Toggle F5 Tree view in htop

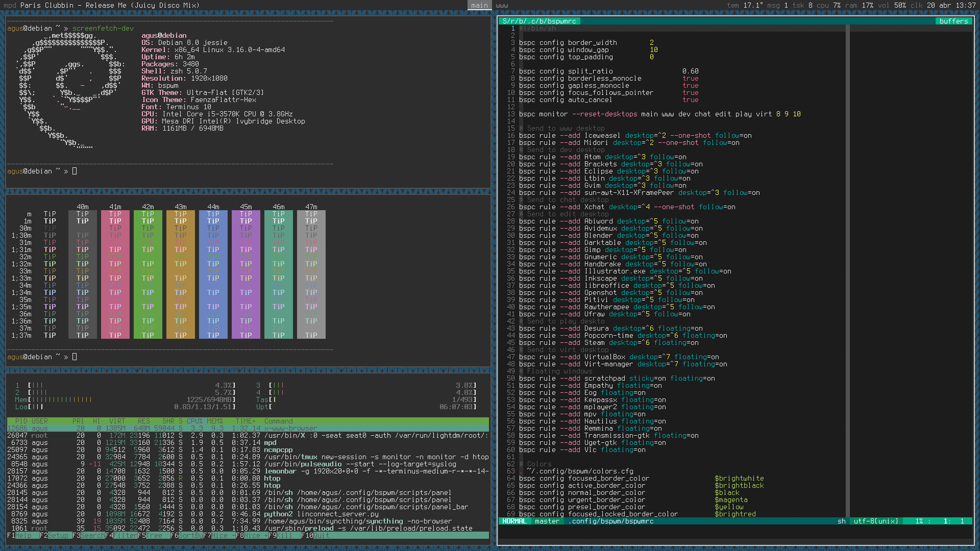pos(154,535)
